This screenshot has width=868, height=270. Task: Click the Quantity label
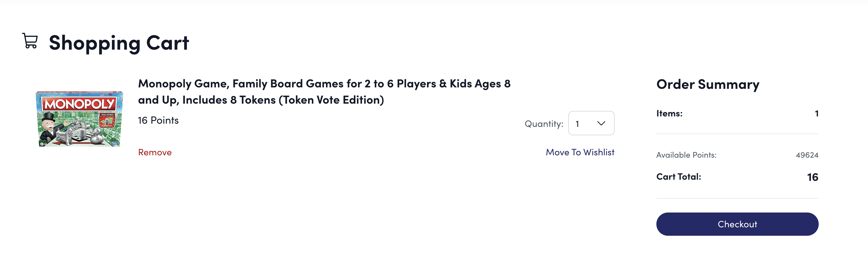point(544,124)
